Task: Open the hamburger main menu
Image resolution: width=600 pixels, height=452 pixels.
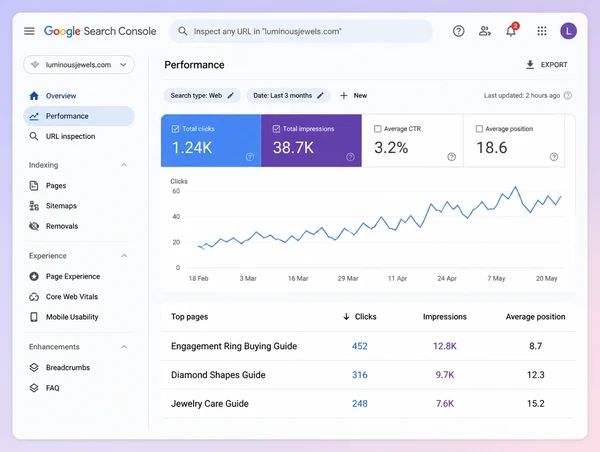Action: point(29,31)
